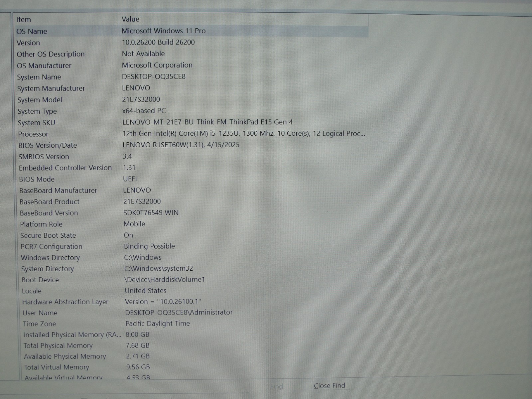Select the OS Name row label
The width and height of the screenshot is (532, 399).
point(32,31)
